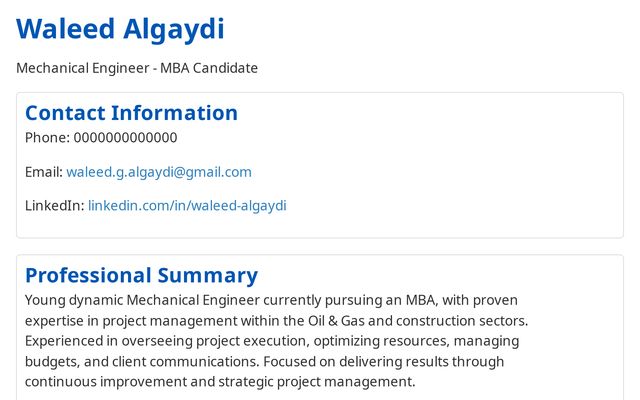Click the "Email:" label text

click(x=44, y=172)
